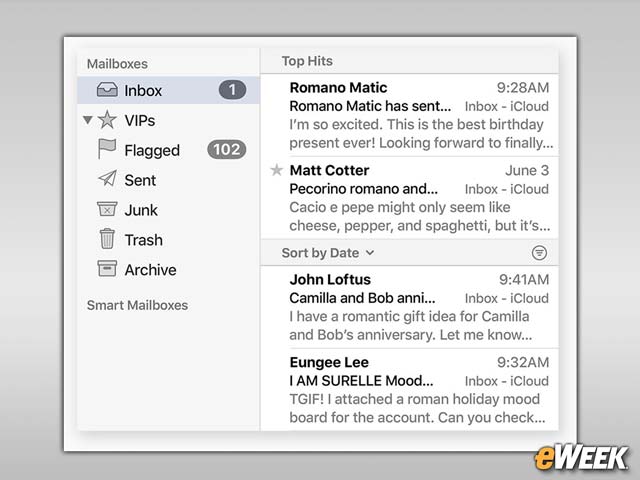The width and height of the screenshot is (640, 480).
Task: Click the Smart Mailboxes section header
Action: click(x=137, y=305)
